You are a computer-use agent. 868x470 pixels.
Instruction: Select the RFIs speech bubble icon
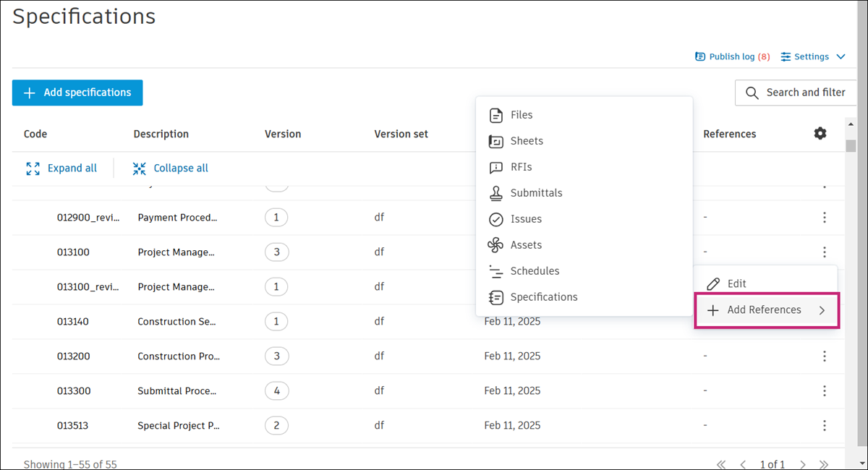[496, 167]
